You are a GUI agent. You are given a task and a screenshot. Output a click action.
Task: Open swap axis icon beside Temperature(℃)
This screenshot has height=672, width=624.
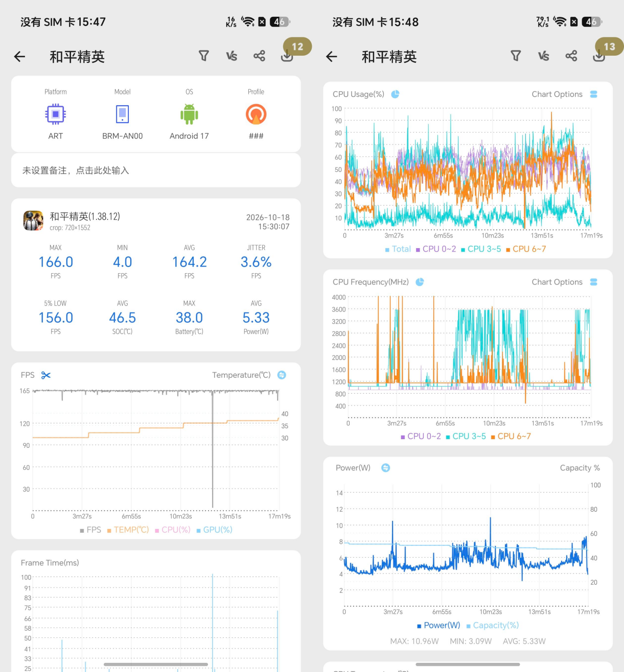tap(282, 375)
